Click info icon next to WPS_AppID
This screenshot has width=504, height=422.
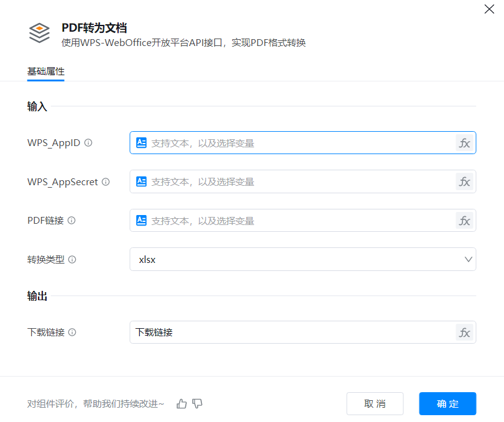(x=88, y=143)
